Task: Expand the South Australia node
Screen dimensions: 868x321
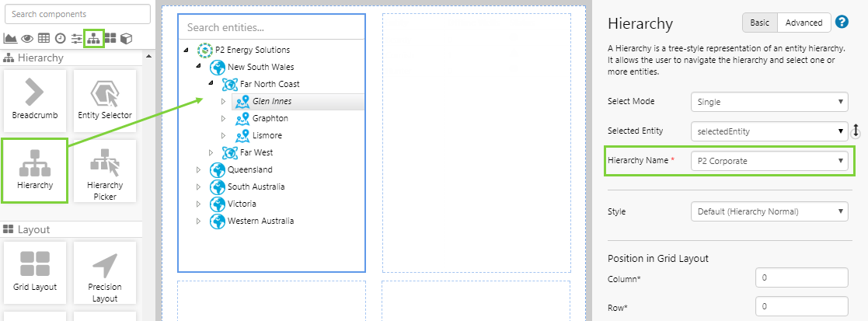Action: [198, 187]
